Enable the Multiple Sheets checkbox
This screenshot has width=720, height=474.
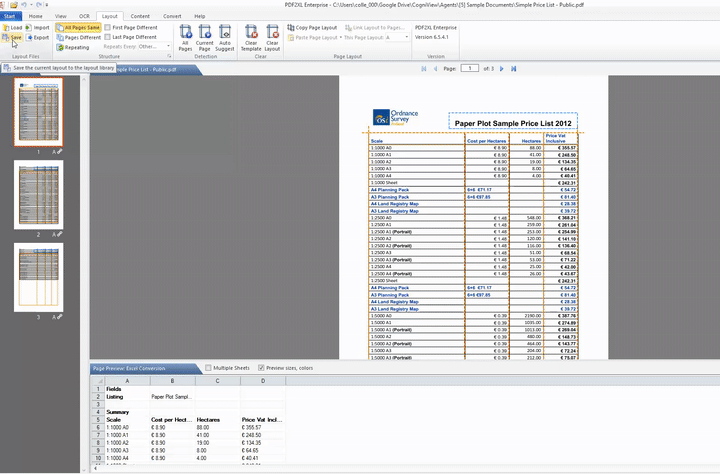[x=207, y=368]
